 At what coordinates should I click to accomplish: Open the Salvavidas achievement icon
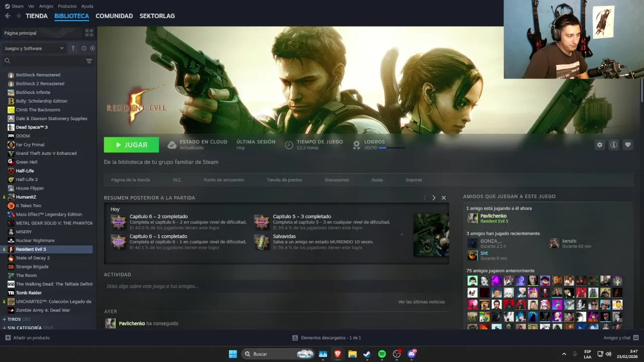click(262, 242)
